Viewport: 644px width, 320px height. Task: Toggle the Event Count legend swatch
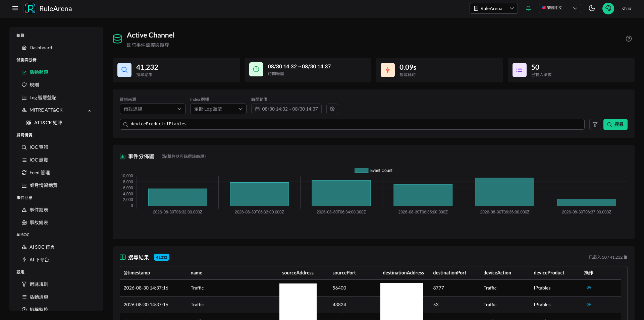(x=362, y=171)
